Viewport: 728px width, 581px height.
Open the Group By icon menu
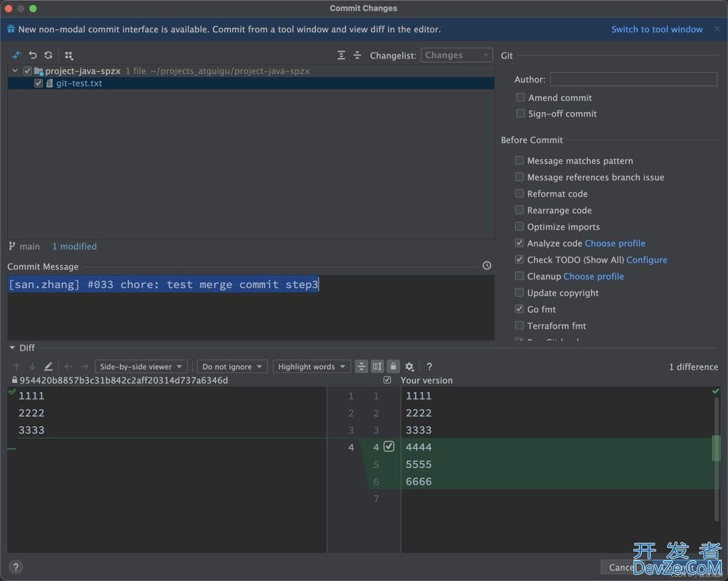tap(69, 55)
